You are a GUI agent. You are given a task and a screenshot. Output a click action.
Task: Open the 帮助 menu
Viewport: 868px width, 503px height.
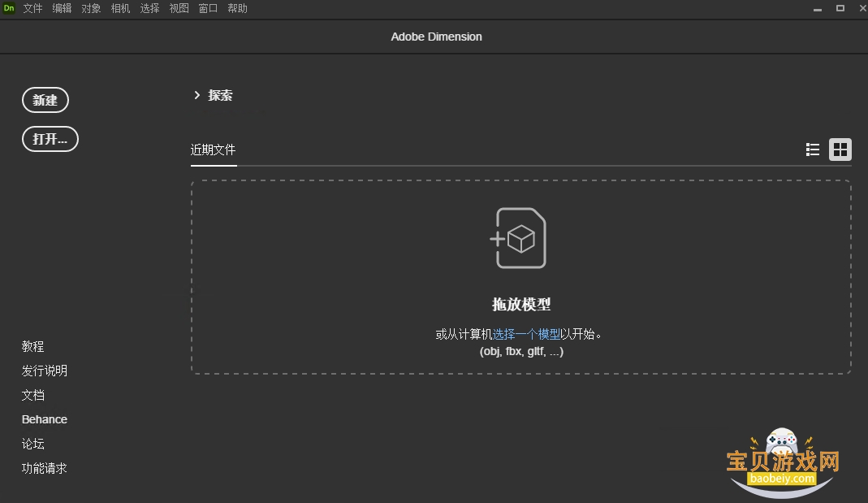237,8
